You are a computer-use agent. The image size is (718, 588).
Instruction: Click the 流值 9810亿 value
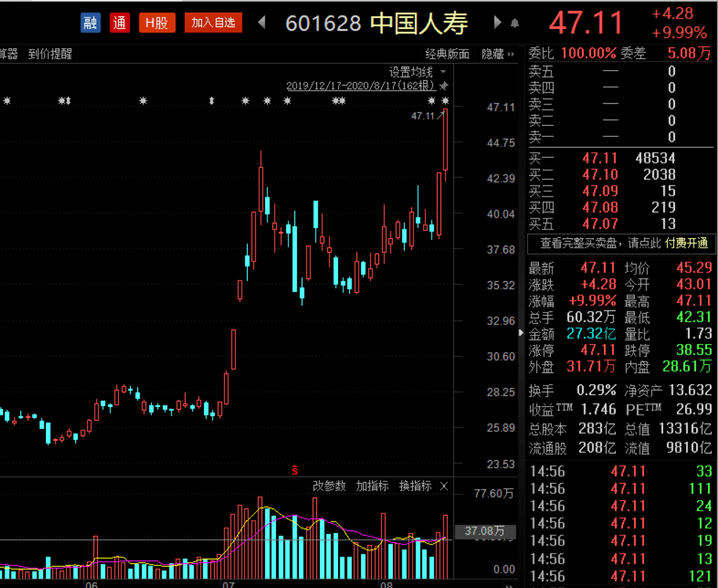(689, 448)
